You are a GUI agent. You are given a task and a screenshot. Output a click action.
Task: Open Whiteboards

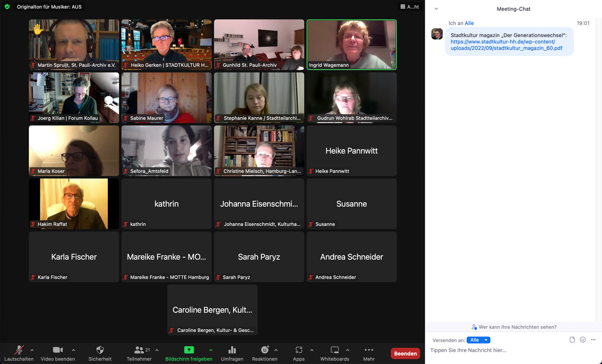coord(335,353)
